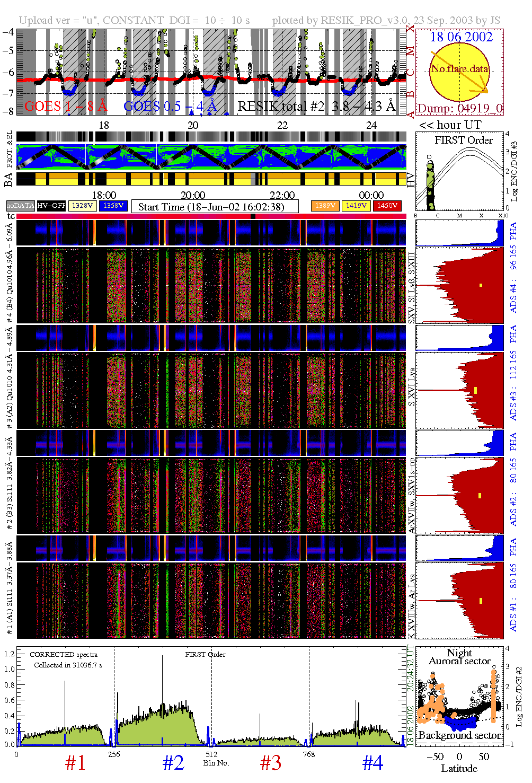Click the yellow marker in ADS #4 histogram
The width and height of the screenshot is (532, 783).
point(481,285)
